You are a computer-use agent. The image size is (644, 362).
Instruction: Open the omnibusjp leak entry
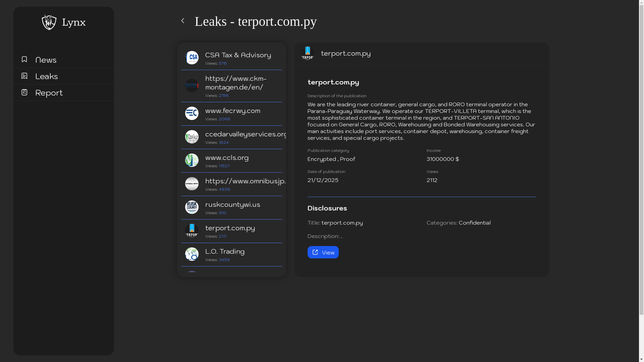[x=245, y=181]
